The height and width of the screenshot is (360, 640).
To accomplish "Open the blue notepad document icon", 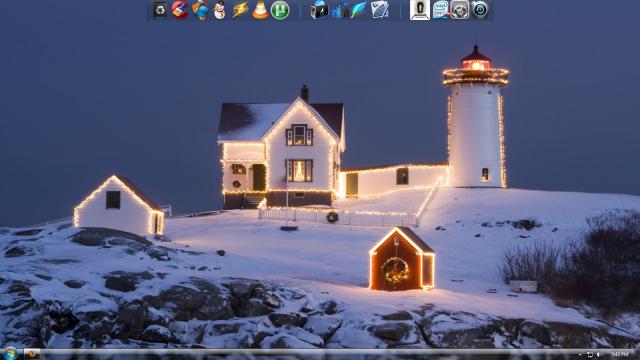I will coord(380,10).
